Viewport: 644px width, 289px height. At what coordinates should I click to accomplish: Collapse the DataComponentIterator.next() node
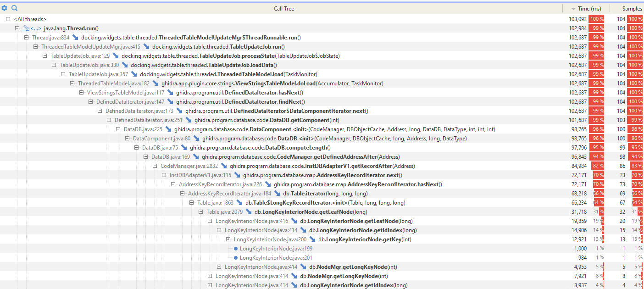pyautogui.click(x=100, y=111)
